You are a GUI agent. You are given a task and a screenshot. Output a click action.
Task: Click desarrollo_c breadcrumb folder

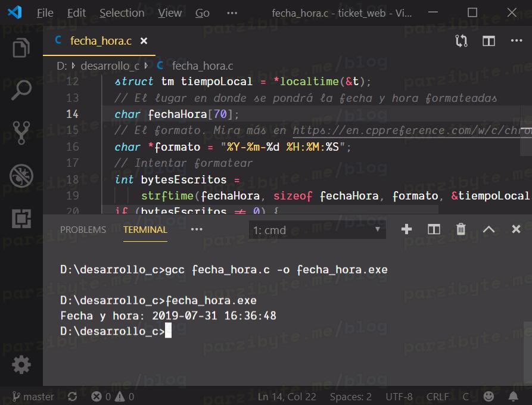click(x=110, y=66)
